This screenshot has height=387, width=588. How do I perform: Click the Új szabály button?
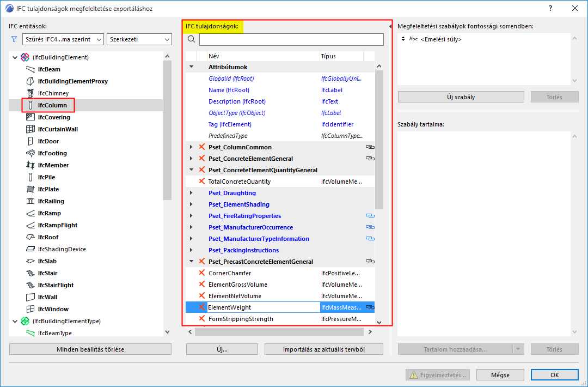pos(461,97)
